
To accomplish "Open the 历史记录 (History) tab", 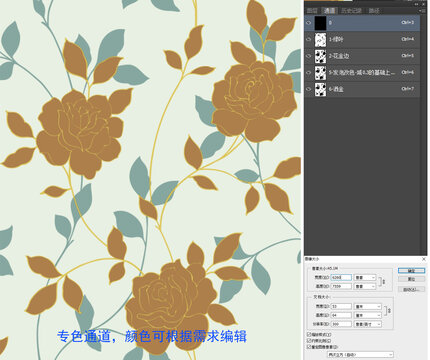I will pyautogui.click(x=351, y=11).
